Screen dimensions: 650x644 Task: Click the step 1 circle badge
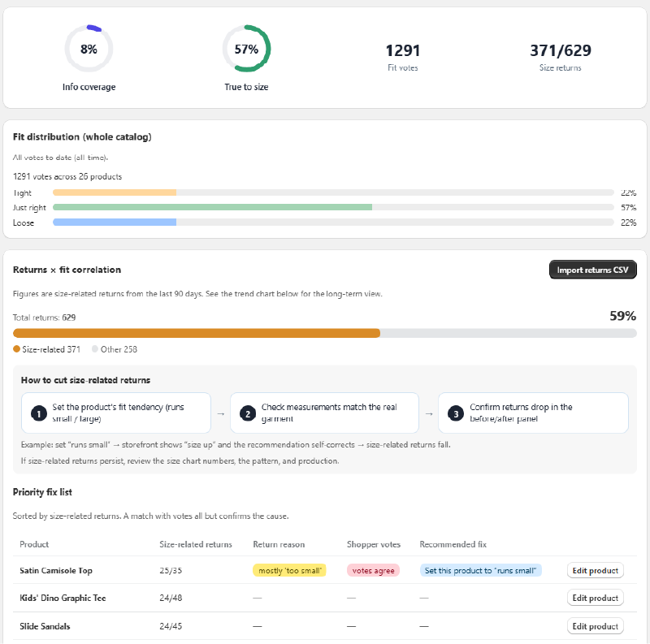tap(39, 413)
